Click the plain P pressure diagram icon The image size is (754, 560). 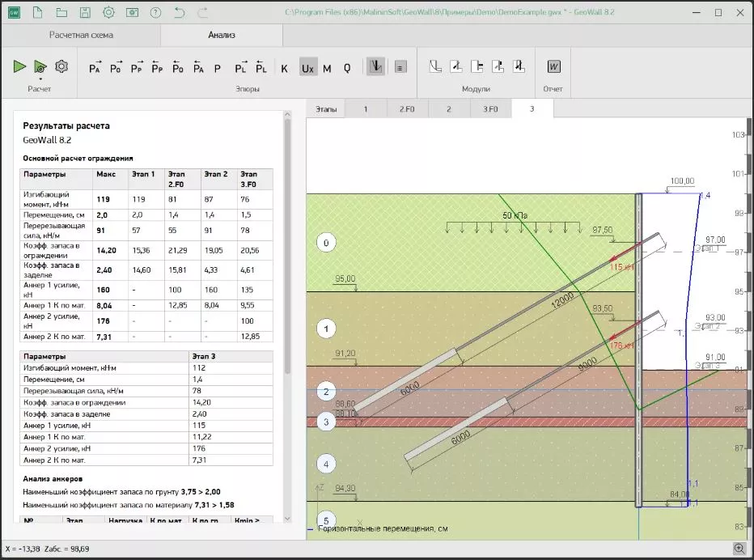point(217,69)
